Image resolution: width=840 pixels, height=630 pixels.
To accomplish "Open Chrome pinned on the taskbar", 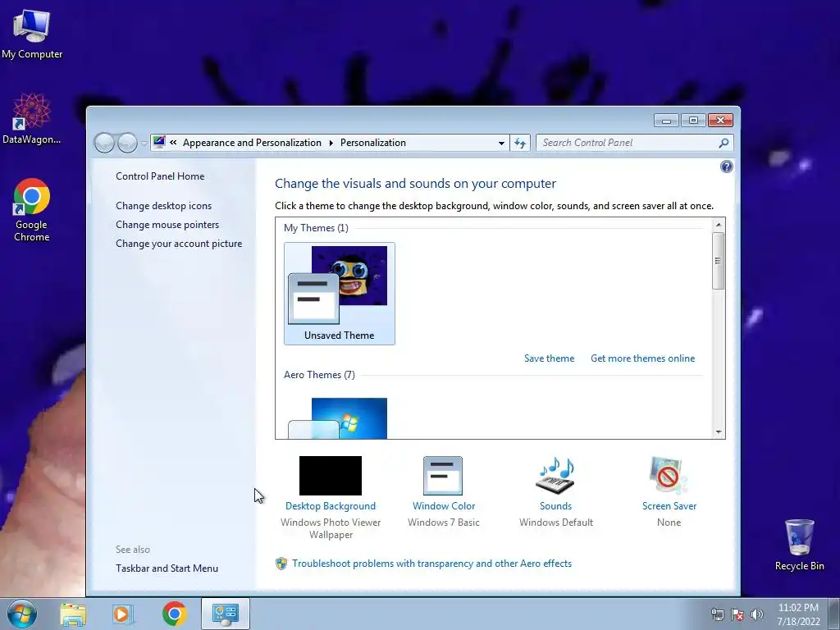I will click(174, 614).
